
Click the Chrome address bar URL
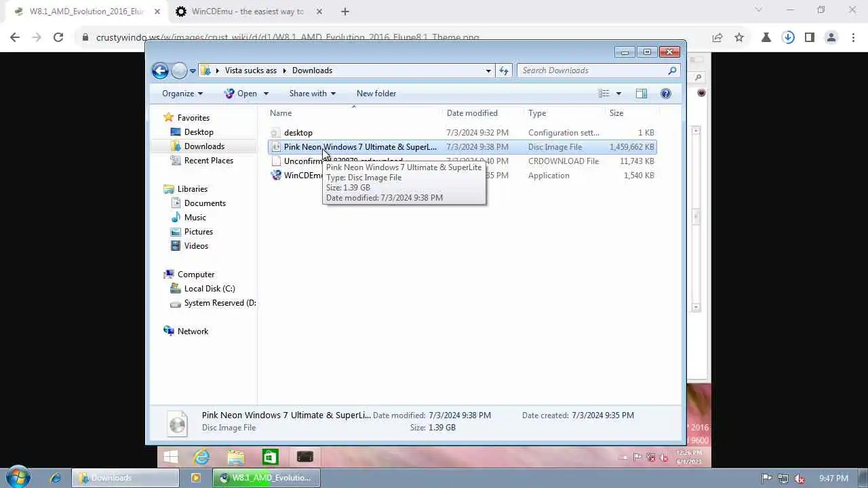click(x=288, y=38)
